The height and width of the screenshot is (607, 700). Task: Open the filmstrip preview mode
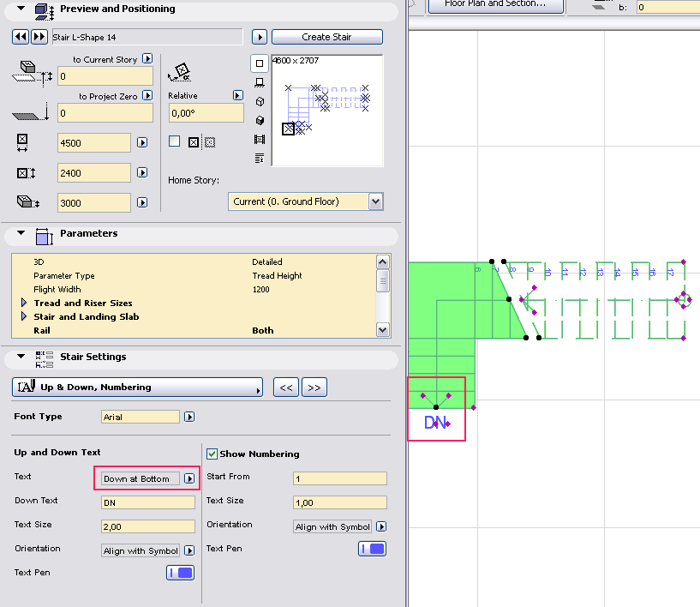[x=259, y=140]
